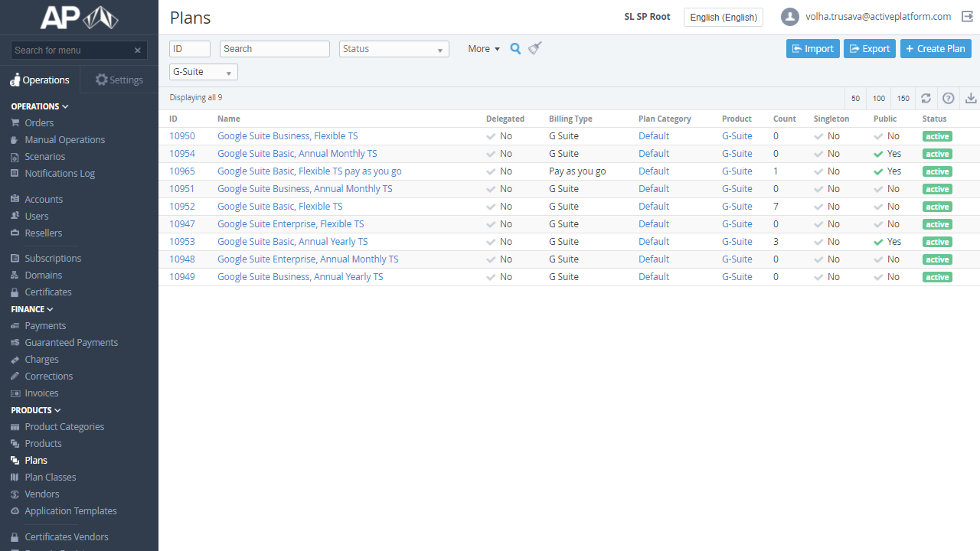Screen dimensions: 980x551
Task: Collapse the PRODUCTS section
Action: (x=36, y=410)
